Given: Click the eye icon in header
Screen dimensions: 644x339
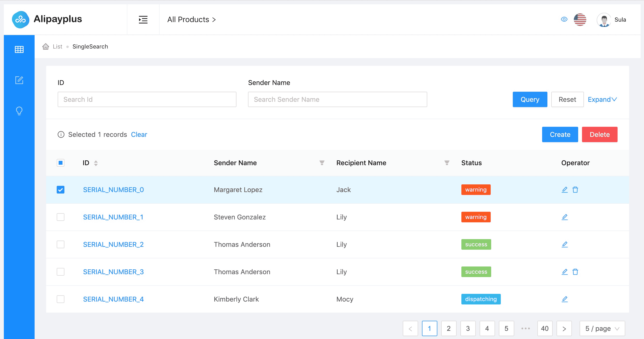Looking at the screenshot, I should coord(564,19).
